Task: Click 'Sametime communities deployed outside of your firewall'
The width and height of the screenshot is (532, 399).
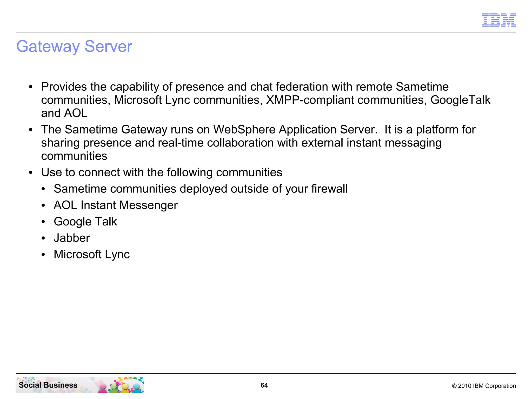Action: (x=201, y=189)
